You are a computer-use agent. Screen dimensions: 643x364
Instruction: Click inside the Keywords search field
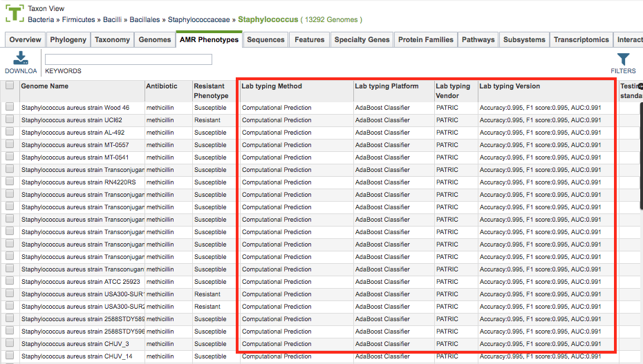tap(129, 59)
